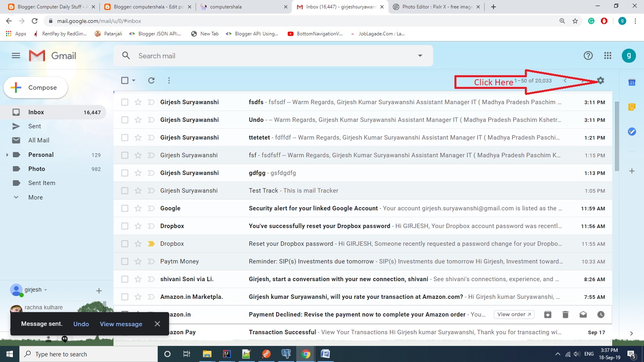Reload the page in Chrome
This screenshot has height=362, width=644.
tap(35, 21)
